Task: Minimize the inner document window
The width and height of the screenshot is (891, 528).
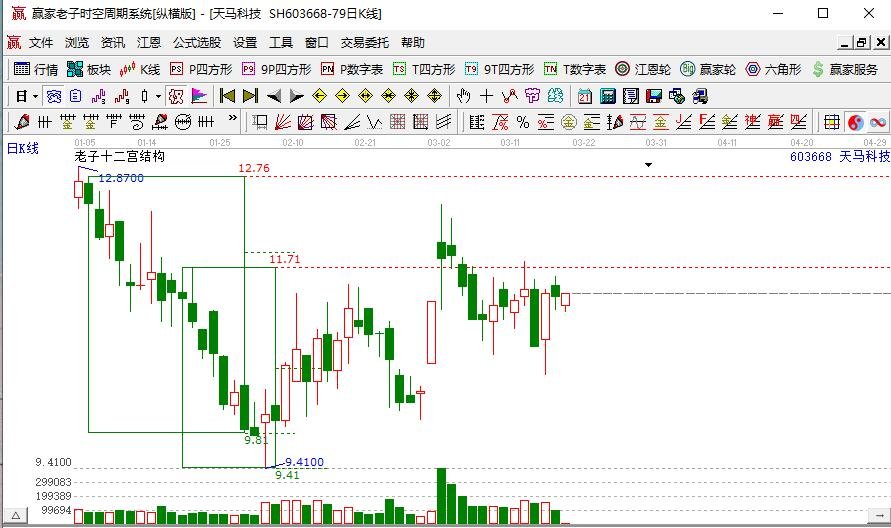Action: [846, 43]
